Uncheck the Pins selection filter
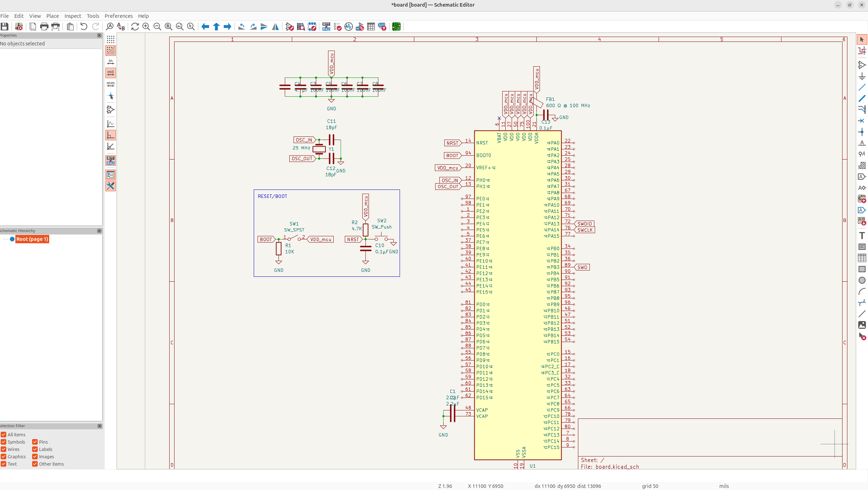868x490 pixels. click(35, 442)
